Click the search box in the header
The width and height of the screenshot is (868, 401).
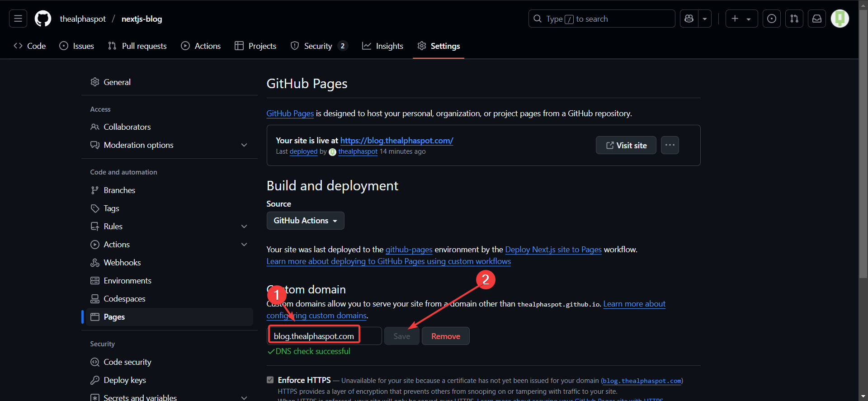[601, 19]
